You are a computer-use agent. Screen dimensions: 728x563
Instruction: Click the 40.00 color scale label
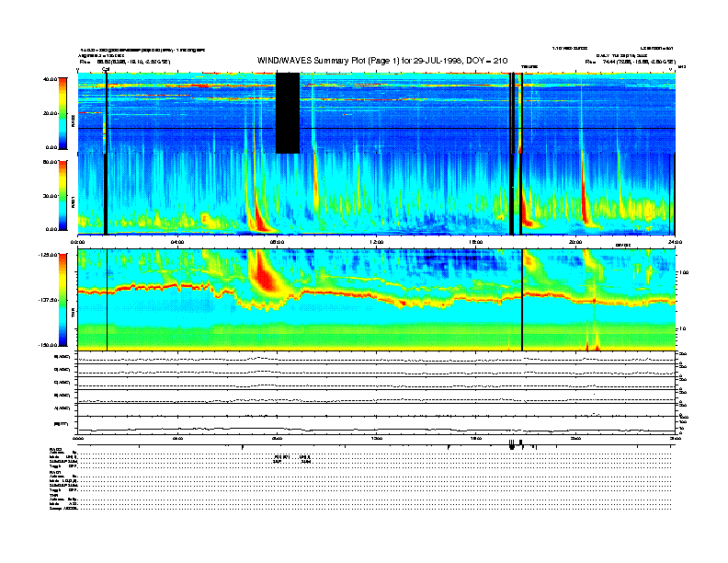click(50, 79)
